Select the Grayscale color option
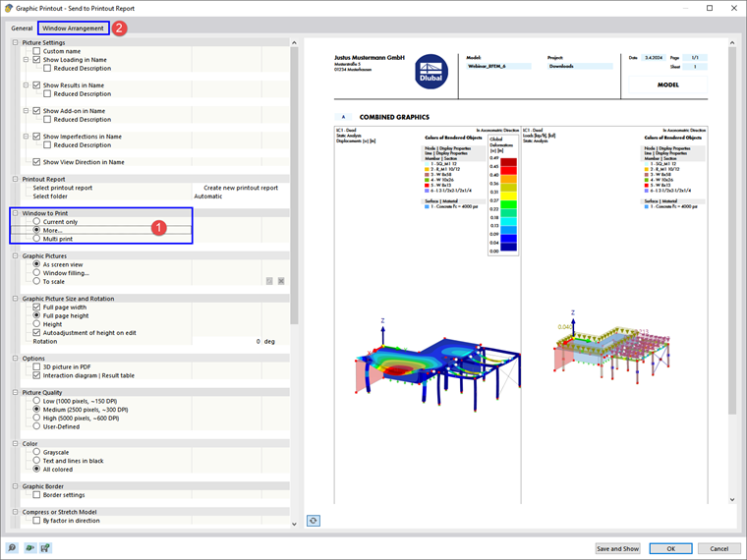Viewport: 747px width, 560px height. pos(36,452)
